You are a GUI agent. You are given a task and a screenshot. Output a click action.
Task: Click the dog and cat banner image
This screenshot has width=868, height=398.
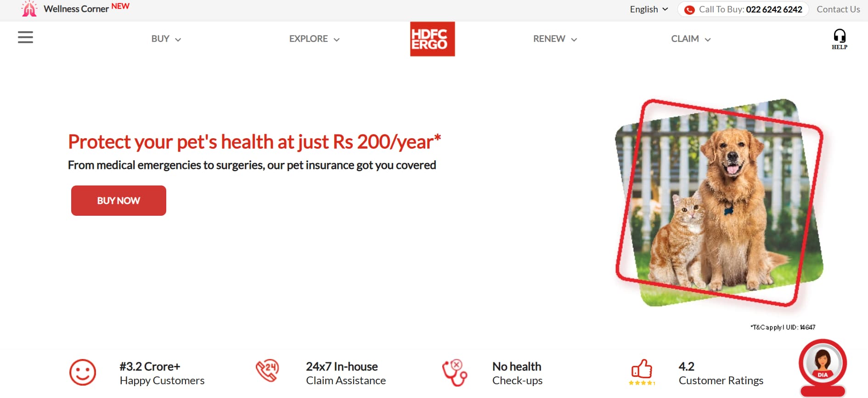point(719,202)
